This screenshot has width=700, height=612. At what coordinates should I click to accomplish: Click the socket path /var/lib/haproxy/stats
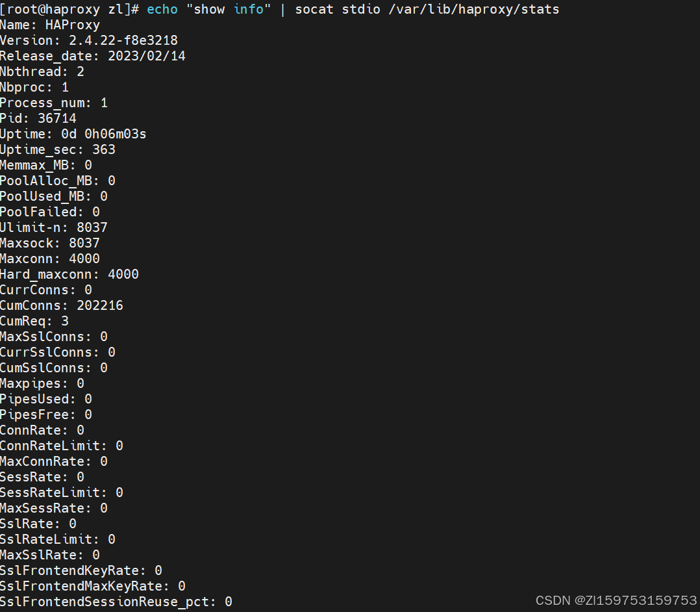coord(473,9)
